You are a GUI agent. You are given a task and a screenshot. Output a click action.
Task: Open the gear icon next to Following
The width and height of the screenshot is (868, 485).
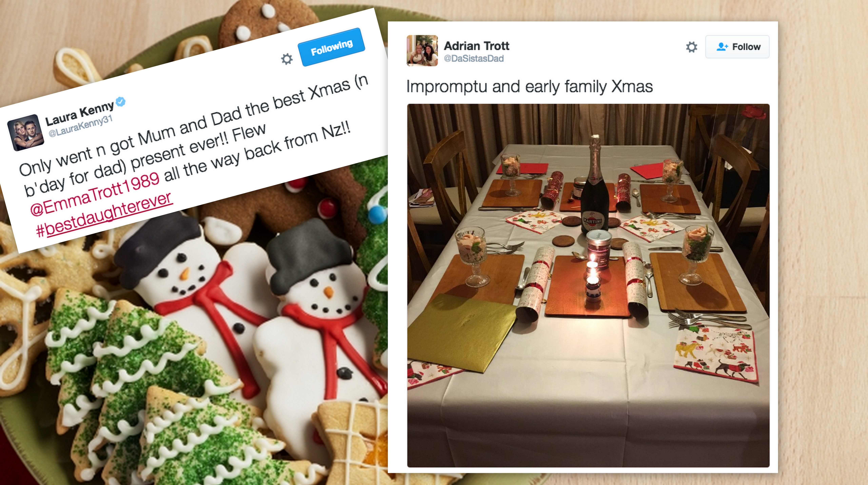tap(287, 59)
